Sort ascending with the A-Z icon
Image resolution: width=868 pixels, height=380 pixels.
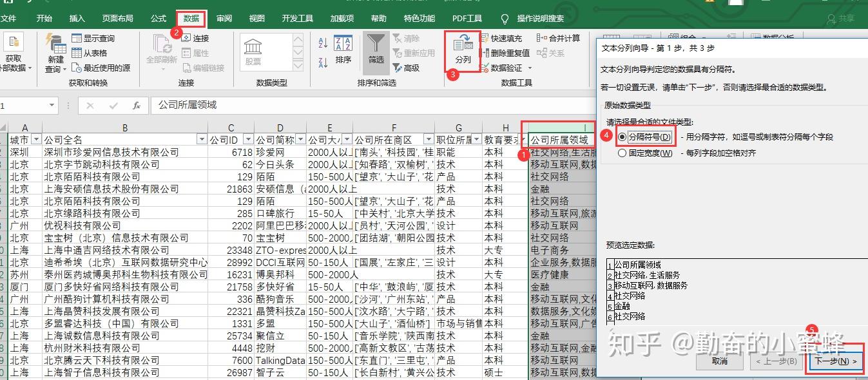[323, 43]
